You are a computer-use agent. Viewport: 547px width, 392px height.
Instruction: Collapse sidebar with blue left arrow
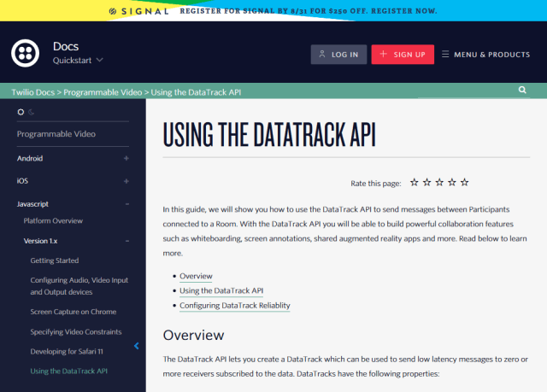click(137, 346)
